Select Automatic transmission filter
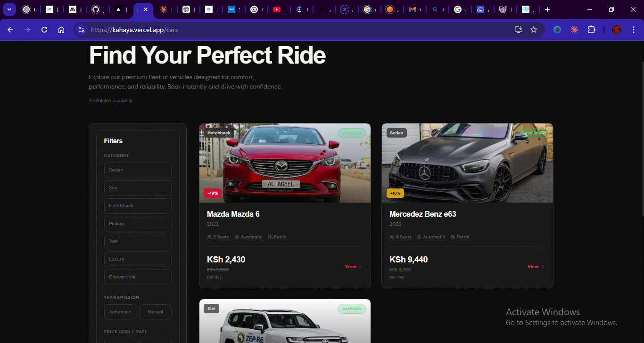The height and width of the screenshot is (343, 644). click(120, 312)
